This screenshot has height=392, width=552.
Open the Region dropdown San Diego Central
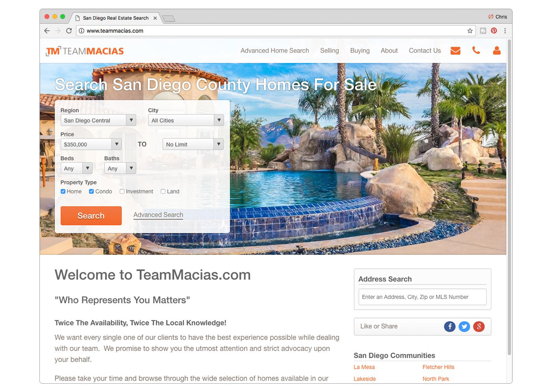pyautogui.click(x=98, y=120)
